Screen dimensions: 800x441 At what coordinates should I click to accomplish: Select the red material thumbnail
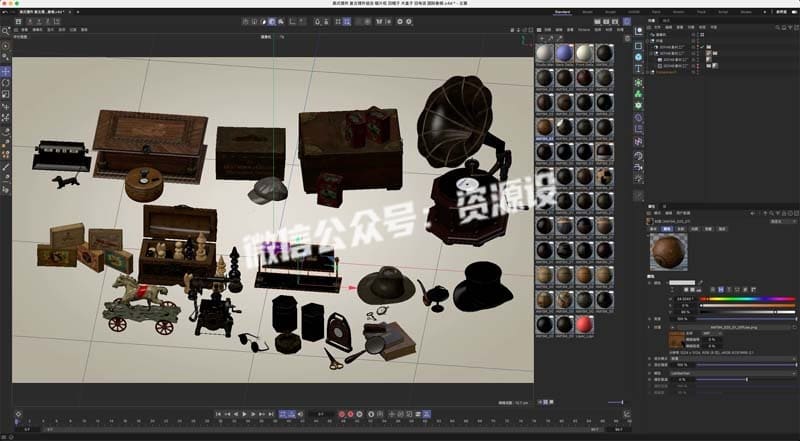coord(584,325)
